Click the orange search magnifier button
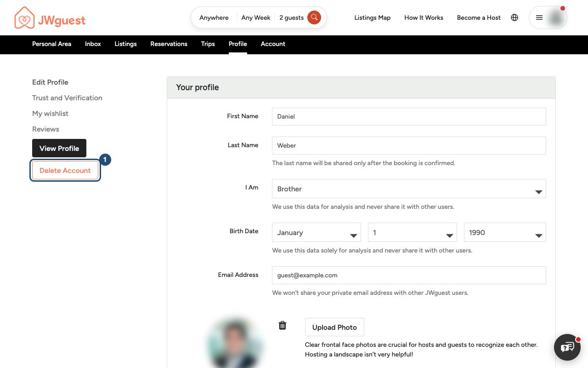Image resolution: width=588 pixels, height=368 pixels. 314,17
